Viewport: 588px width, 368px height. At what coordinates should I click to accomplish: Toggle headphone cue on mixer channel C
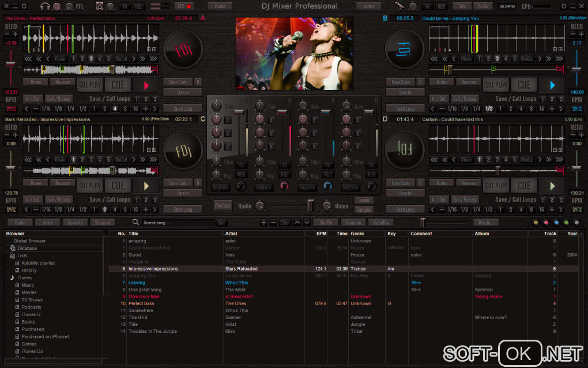pos(241,186)
